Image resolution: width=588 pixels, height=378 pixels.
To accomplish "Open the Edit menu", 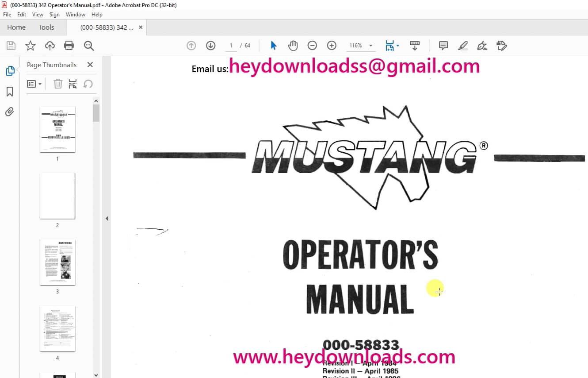I will click(x=22, y=15).
